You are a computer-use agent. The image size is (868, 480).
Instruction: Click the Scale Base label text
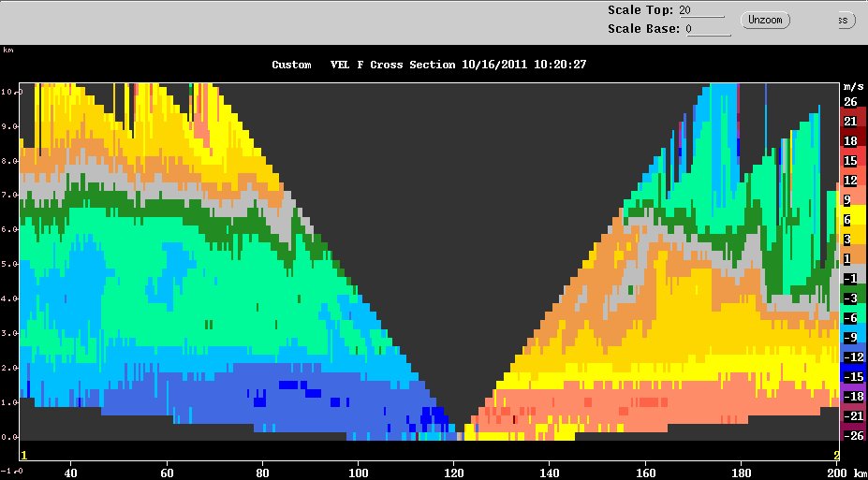[643, 29]
